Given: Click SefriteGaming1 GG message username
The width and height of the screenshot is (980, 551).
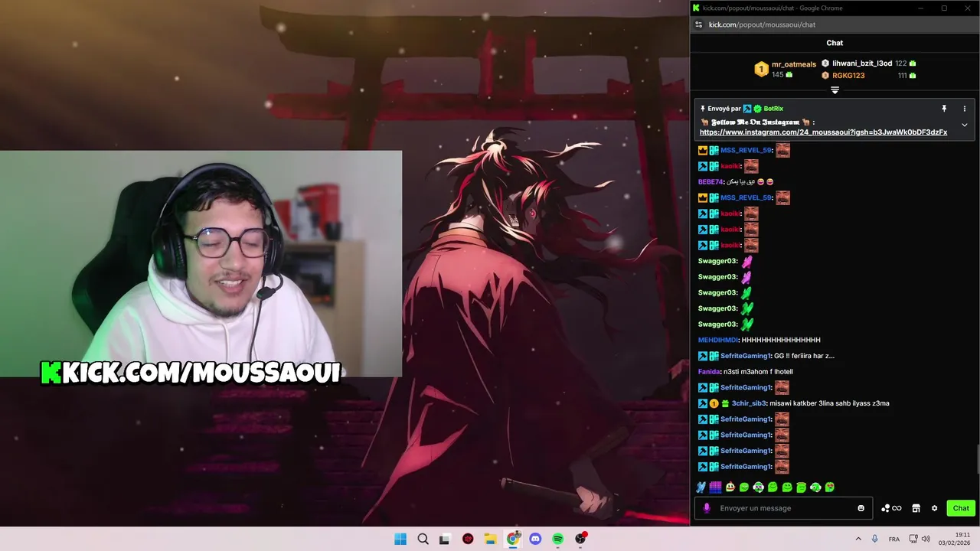Looking at the screenshot, I should pyautogui.click(x=745, y=356).
